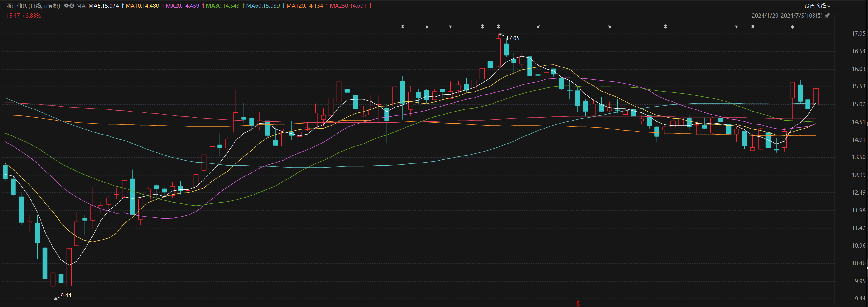Select the cyan MA60:15.039 legend entry
The width and height of the screenshot is (868, 307).
(263, 6)
